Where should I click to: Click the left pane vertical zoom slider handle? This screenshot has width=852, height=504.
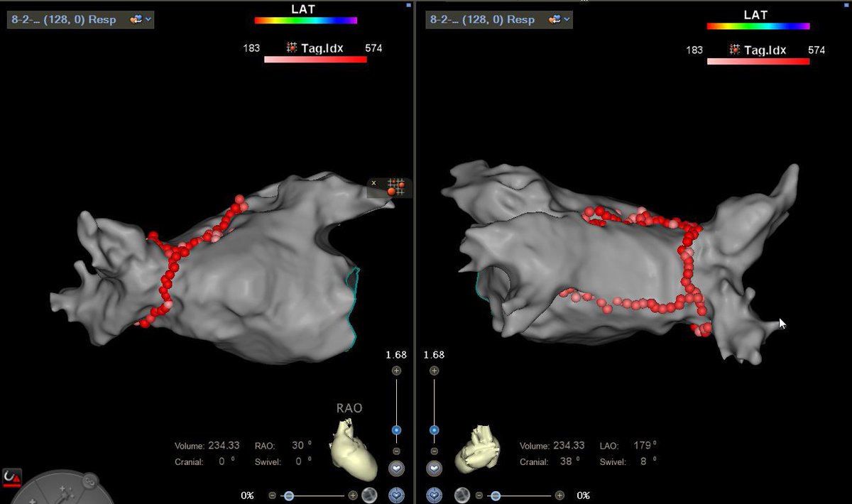(396, 430)
